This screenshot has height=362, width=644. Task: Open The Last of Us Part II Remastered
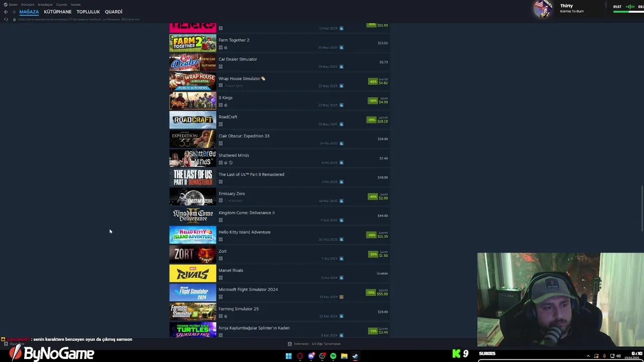280,177
